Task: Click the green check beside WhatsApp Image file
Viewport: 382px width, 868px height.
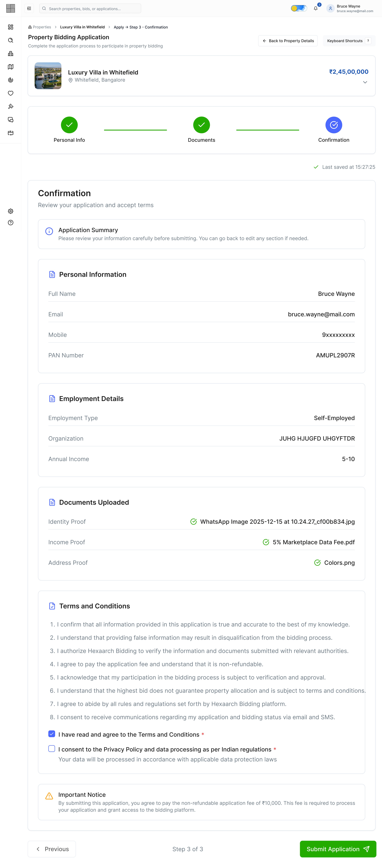Action: click(x=193, y=522)
